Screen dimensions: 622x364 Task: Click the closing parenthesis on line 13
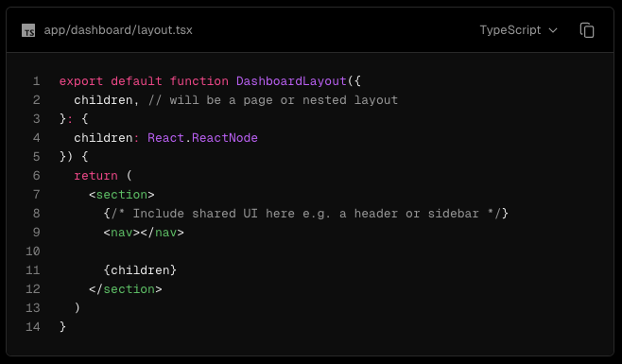tap(78, 307)
